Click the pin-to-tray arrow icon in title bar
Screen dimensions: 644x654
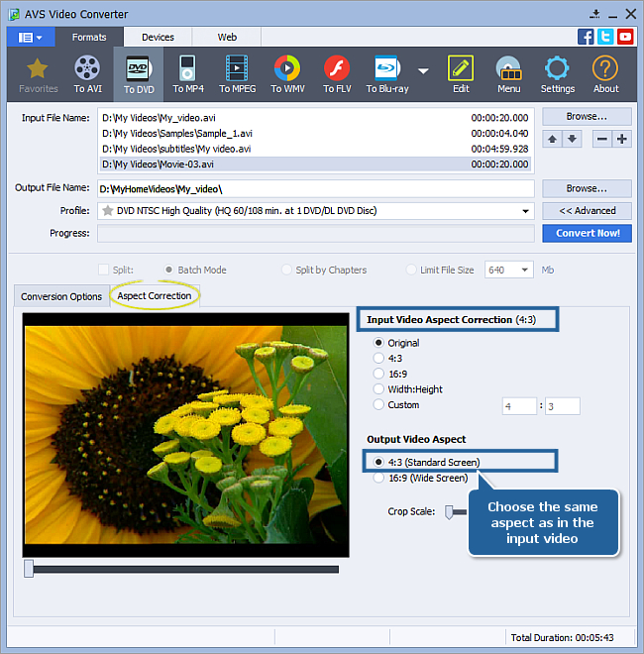(594, 14)
